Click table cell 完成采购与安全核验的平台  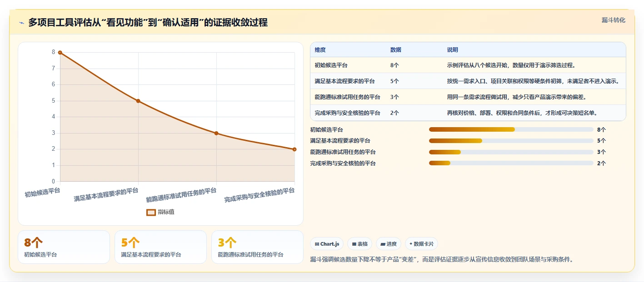(x=347, y=113)
